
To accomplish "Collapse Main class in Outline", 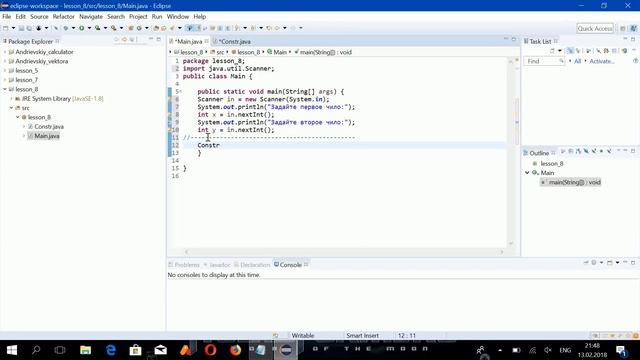I will pyautogui.click(x=527, y=173).
